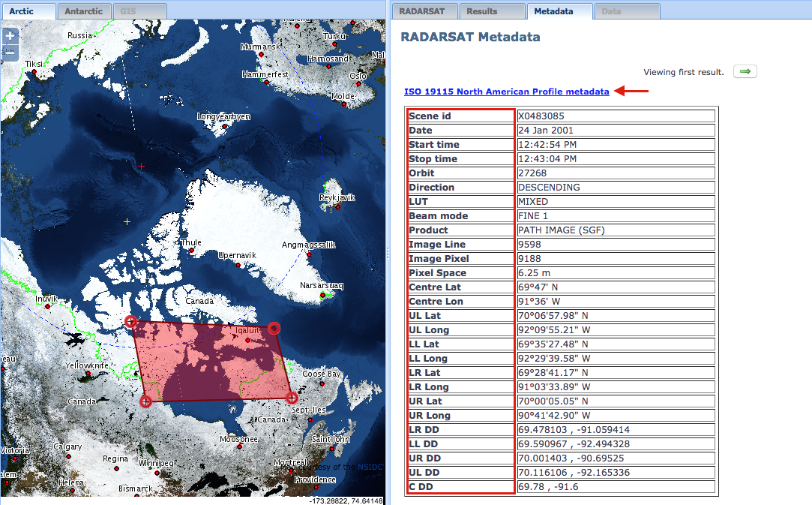Image resolution: width=812 pixels, height=505 pixels.
Task: Click the Yellowknife station marker
Action: click(88, 373)
